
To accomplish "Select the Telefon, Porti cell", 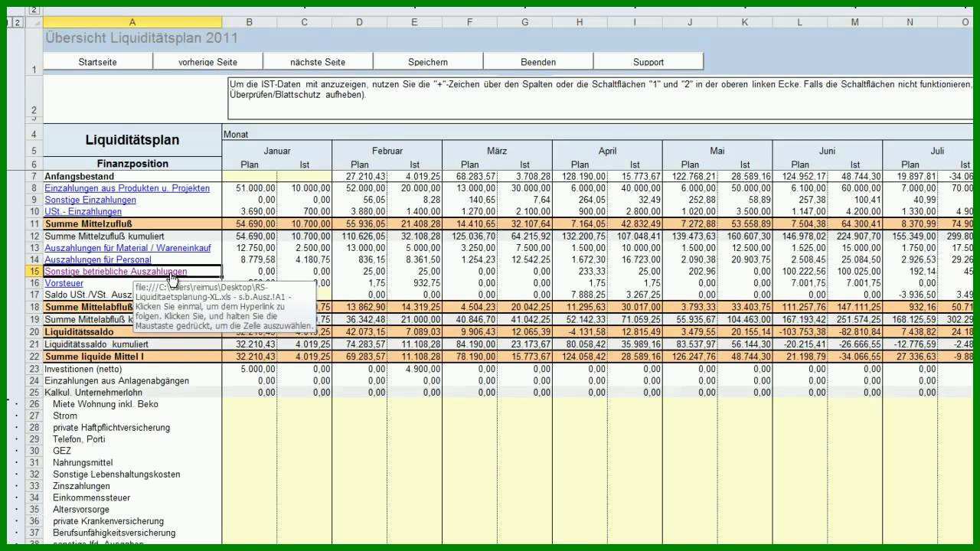I will click(x=132, y=439).
